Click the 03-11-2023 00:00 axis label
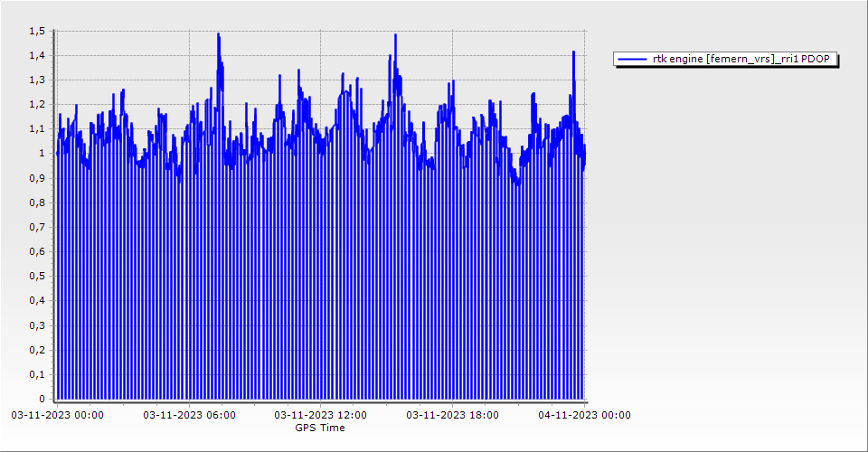 point(57,415)
